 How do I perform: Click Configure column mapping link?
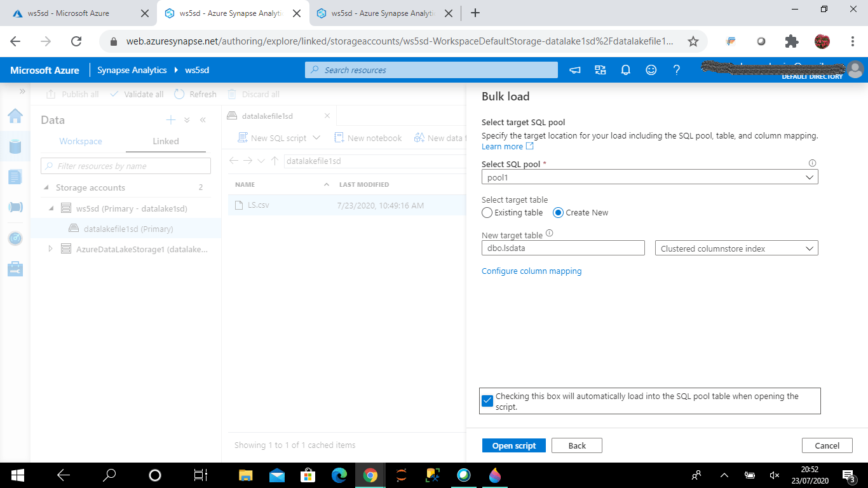(x=531, y=271)
